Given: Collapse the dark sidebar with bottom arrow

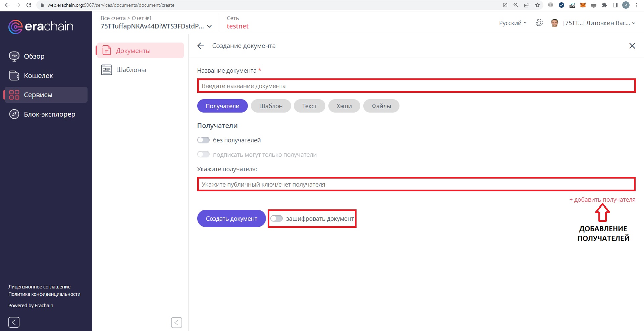Looking at the screenshot, I should (x=14, y=322).
